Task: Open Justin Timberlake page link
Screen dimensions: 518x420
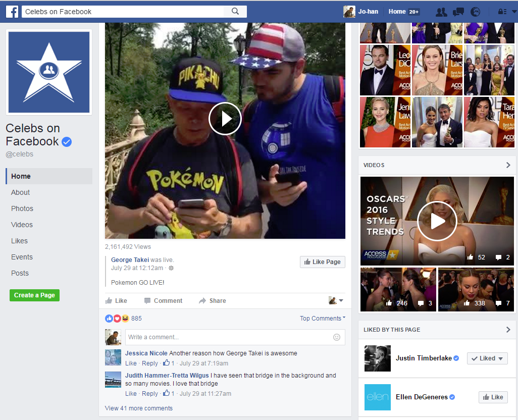Action: 424,358
